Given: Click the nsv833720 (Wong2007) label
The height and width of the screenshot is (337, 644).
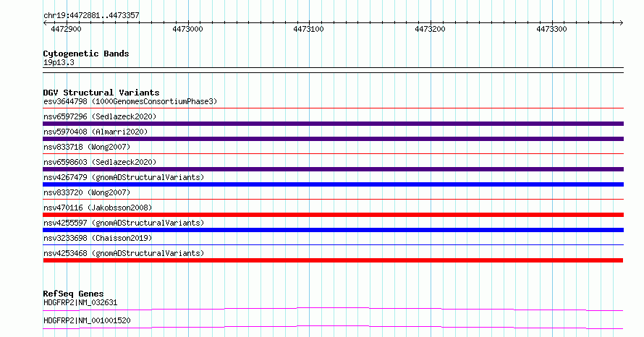Looking at the screenshot, I should tap(87, 192).
